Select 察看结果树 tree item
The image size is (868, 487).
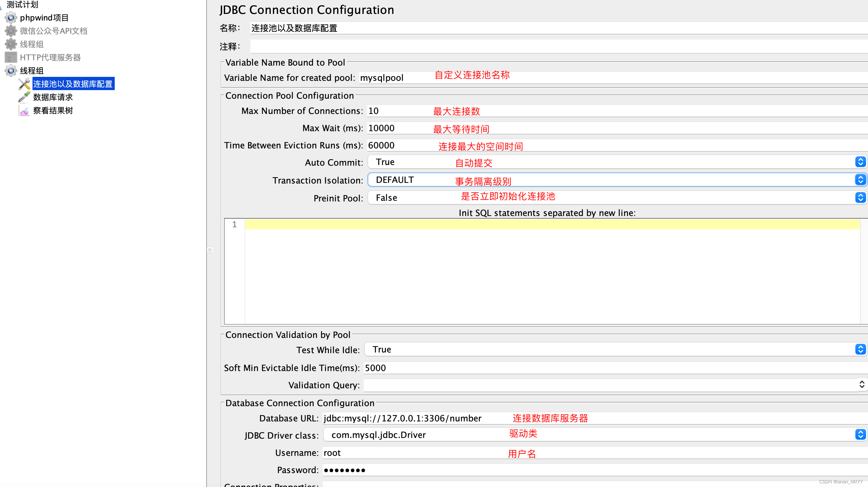[x=53, y=110]
